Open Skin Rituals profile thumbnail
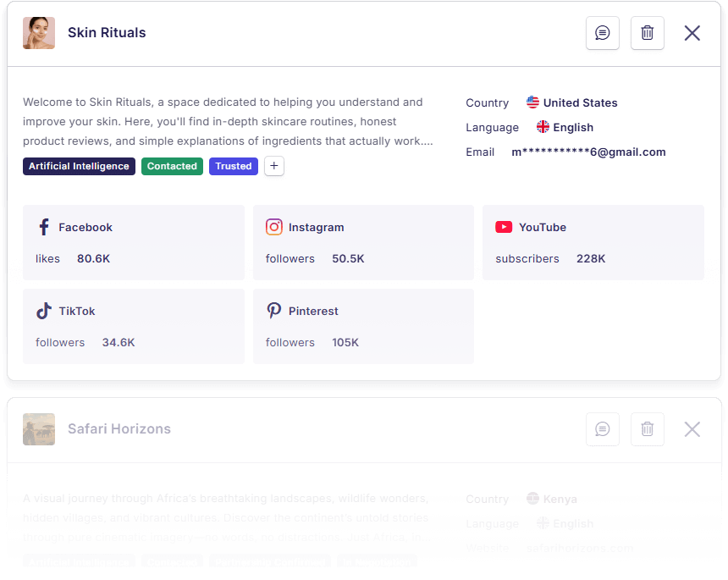The height and width of the screenshot is (580, 728). pyautogui.click(x=39, y=33)
